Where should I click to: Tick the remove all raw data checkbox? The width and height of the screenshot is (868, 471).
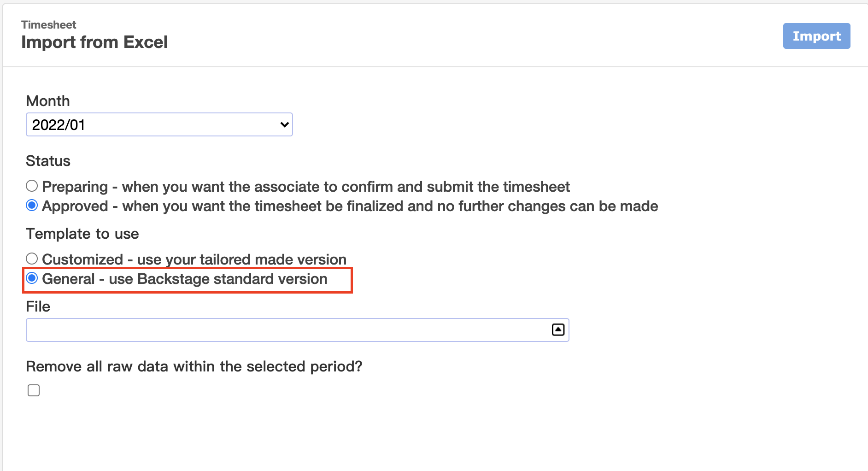pyautogui.click(x=34, y=390)
